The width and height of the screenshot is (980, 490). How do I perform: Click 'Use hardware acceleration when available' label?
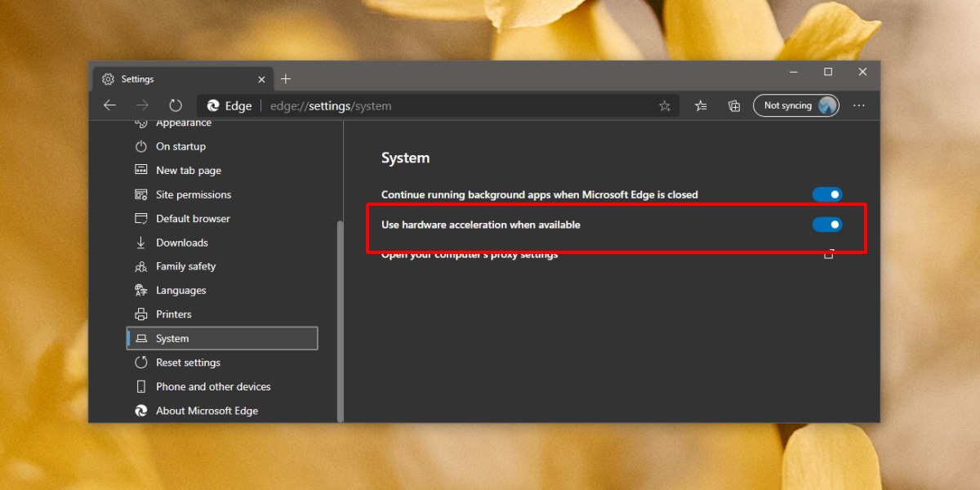[481, 225]
